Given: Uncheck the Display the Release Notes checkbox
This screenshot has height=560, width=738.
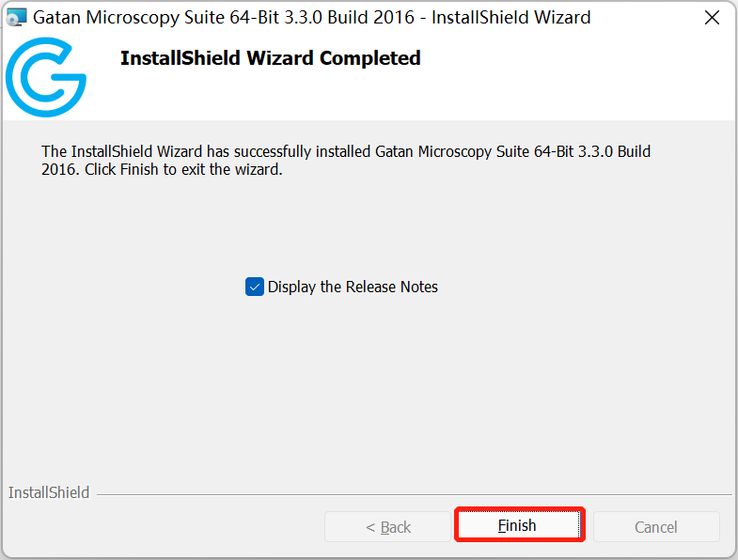Looking at the screenshot, I should [x=255, y=287].
